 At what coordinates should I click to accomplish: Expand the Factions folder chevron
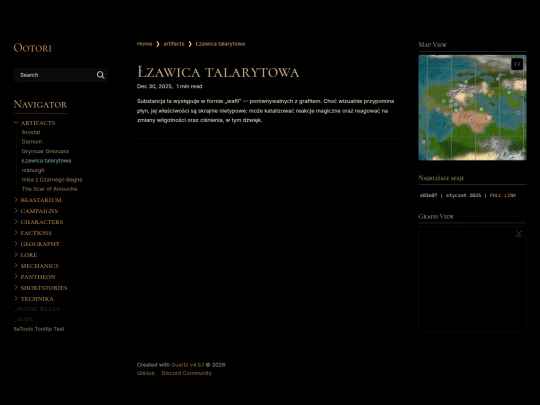pyautogui.click(x=16, y=233)
